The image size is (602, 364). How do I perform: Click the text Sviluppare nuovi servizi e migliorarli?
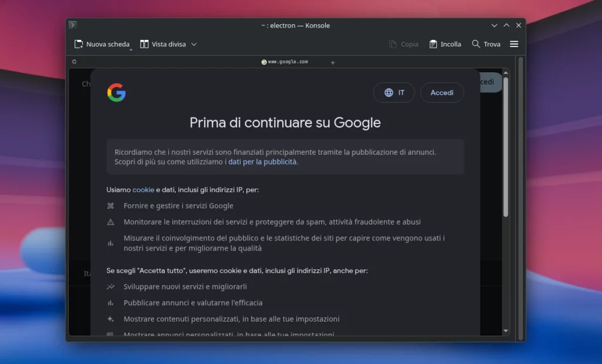point(185,287)
